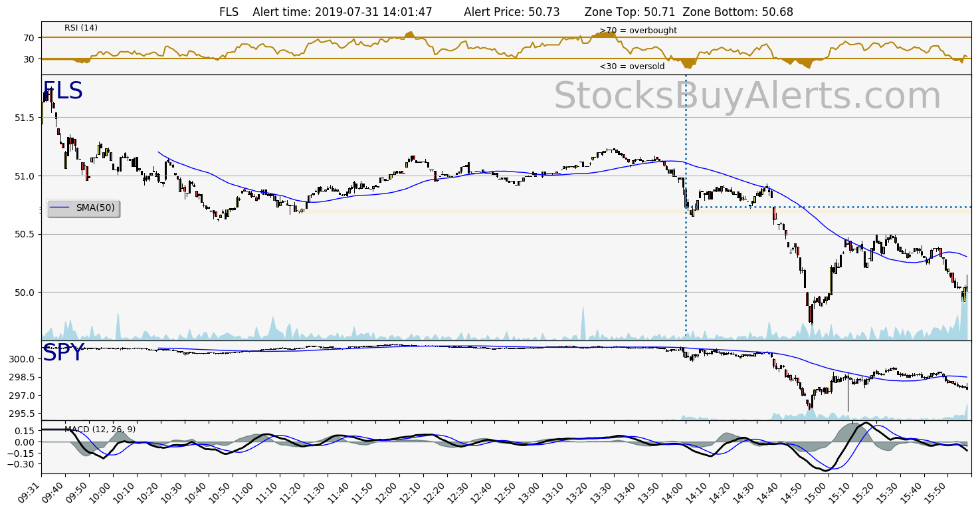Image resolution: width=980 pixels, height=512 pixels.
Task: Click the SPY 298.5 axis label
Action: (22, 377)
